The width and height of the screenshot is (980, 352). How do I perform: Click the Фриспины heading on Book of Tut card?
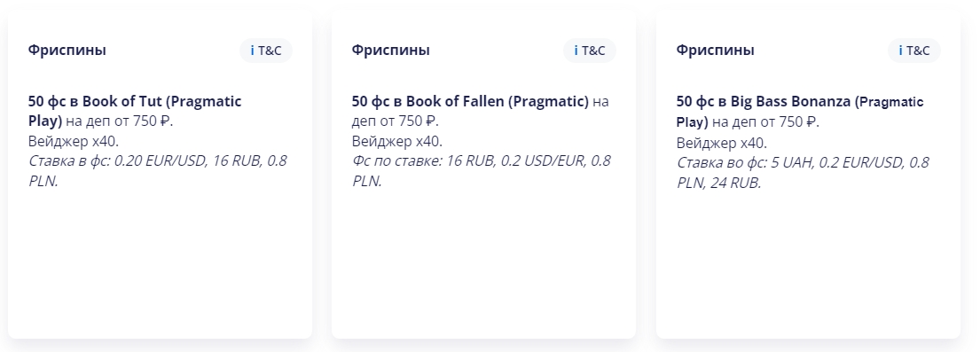pos(67,50)
